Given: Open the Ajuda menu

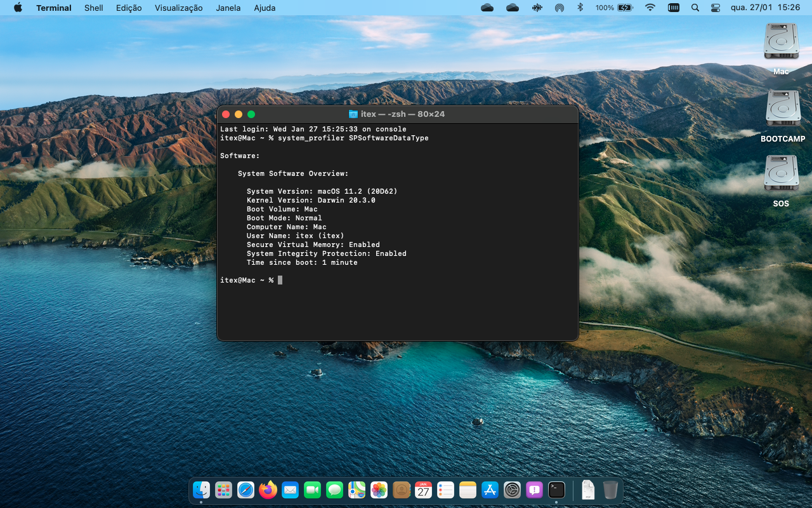Looking at the screenshot, I should (x=265, y=8).
